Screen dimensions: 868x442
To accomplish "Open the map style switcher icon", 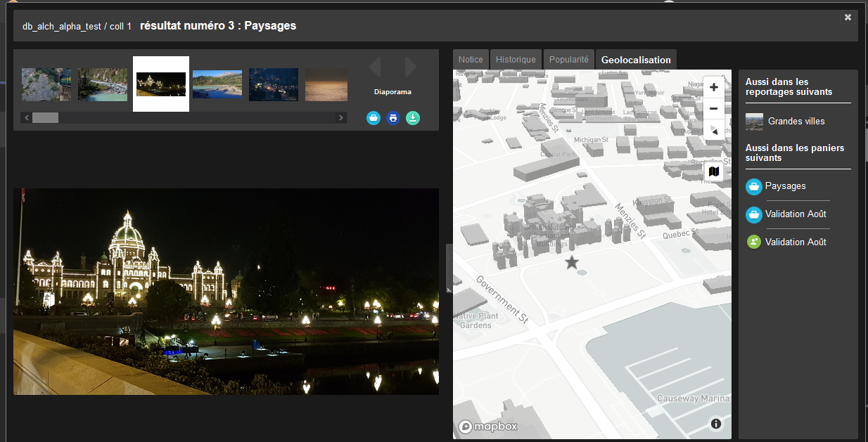I will 714,171.
